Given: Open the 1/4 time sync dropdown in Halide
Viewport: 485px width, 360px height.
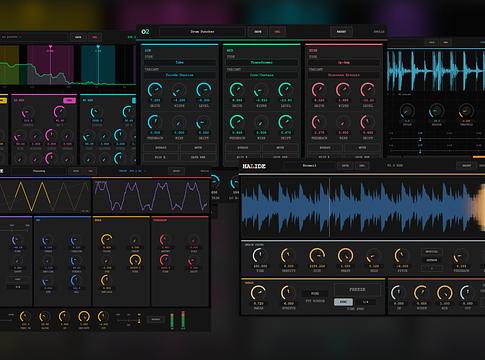Looking at the screenshot, I should coord(365,302).
